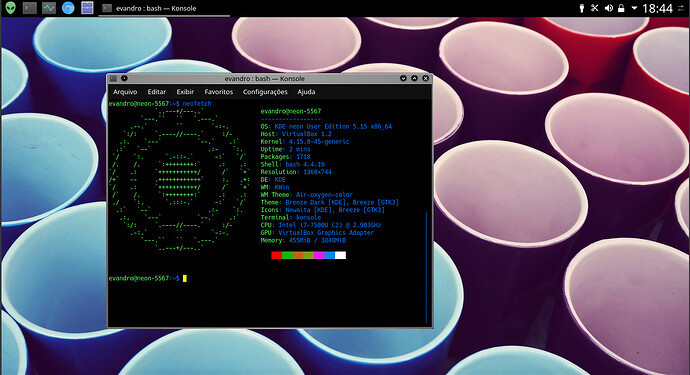The image size is (690, 375).
Task: Toggle the pin on all desktops button
Action: pyautogui.click(x=124, y=78)
